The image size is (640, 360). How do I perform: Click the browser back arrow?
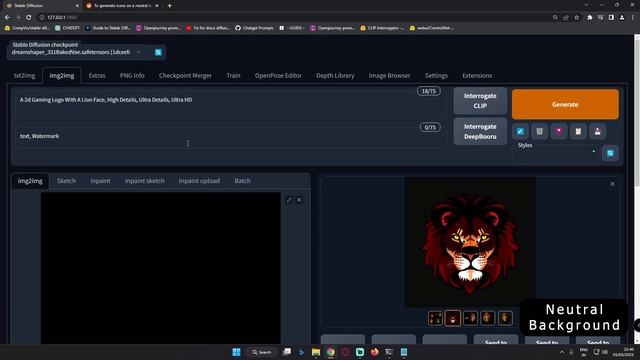[x=7, y=17]
